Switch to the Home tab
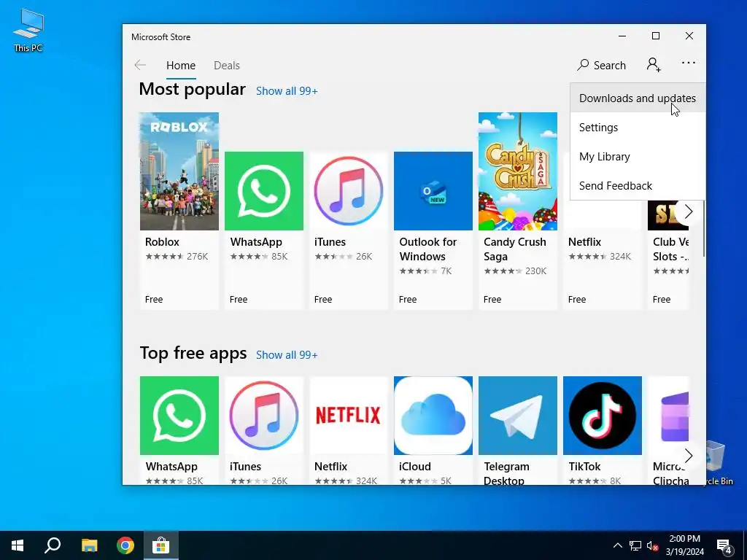 click(181, 66)
